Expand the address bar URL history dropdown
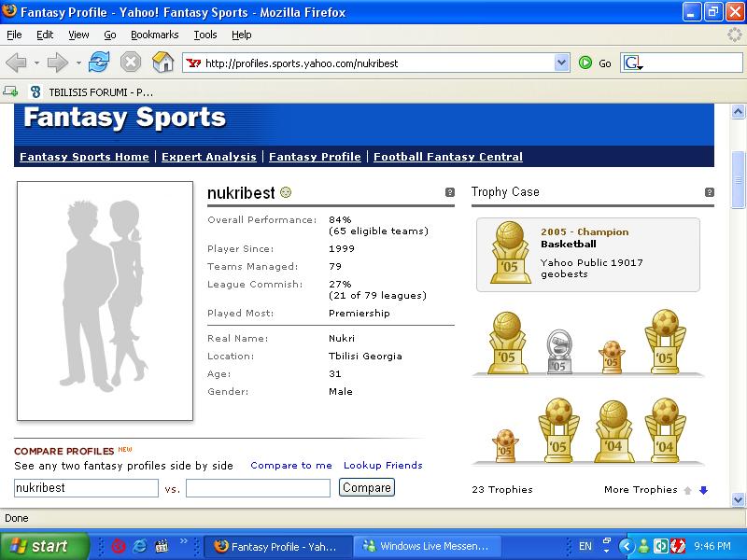This screenshot has height=560, width=747. (x=562, y=63)
